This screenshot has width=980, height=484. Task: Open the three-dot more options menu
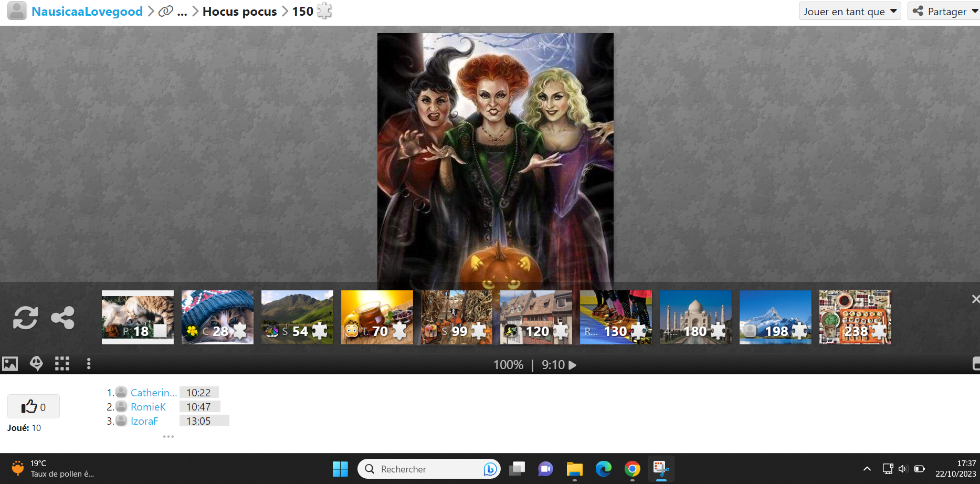(89, 364)
